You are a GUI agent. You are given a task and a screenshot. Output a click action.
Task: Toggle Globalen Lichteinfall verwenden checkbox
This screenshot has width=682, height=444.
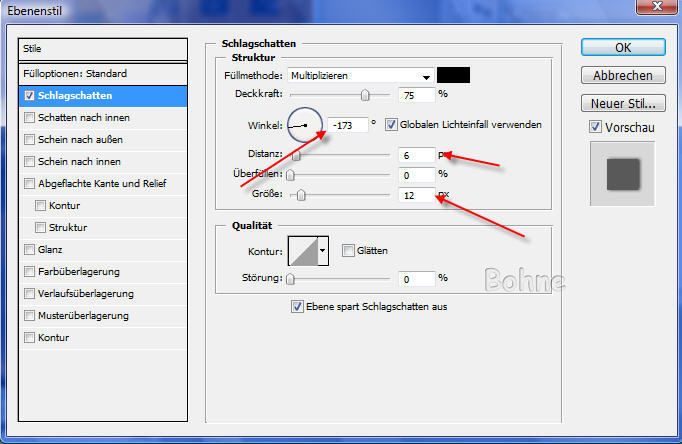tap(391, 125)
